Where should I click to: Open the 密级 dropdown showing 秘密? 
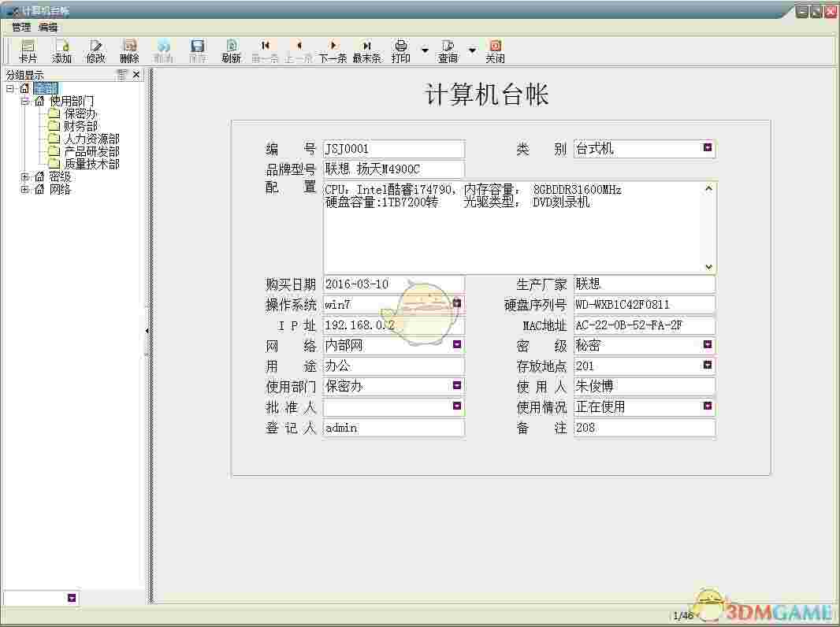click(708, 345)
